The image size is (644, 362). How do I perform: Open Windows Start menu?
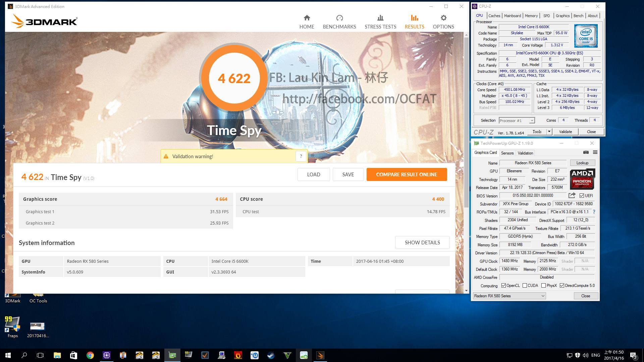point(8,355)
